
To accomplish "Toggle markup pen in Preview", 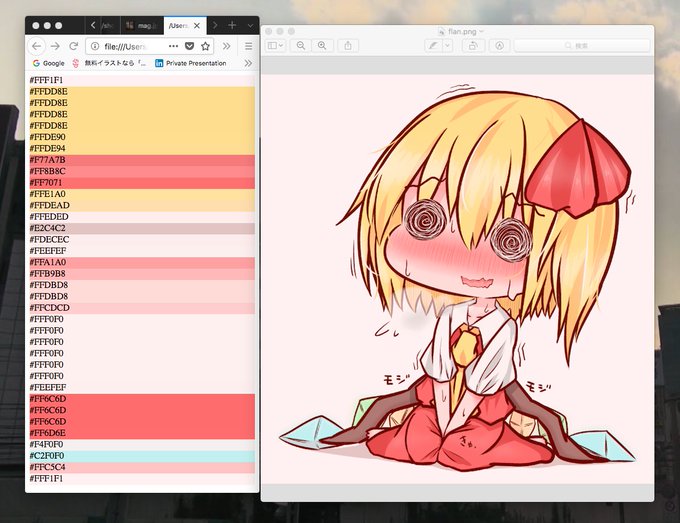I will tap(433, 46).
